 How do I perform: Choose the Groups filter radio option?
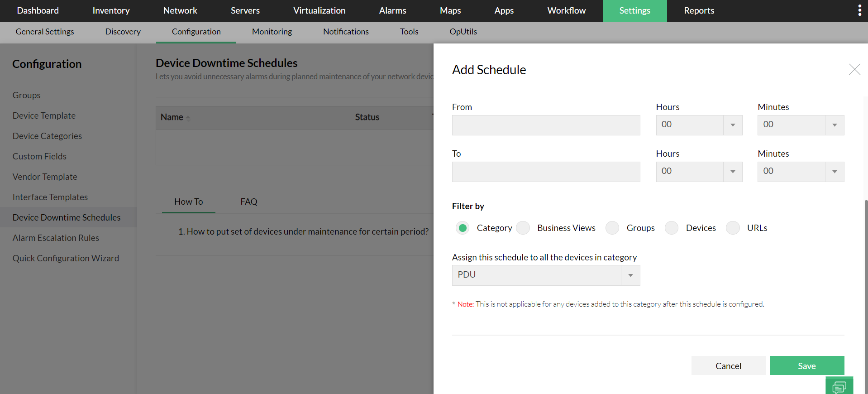612,228
